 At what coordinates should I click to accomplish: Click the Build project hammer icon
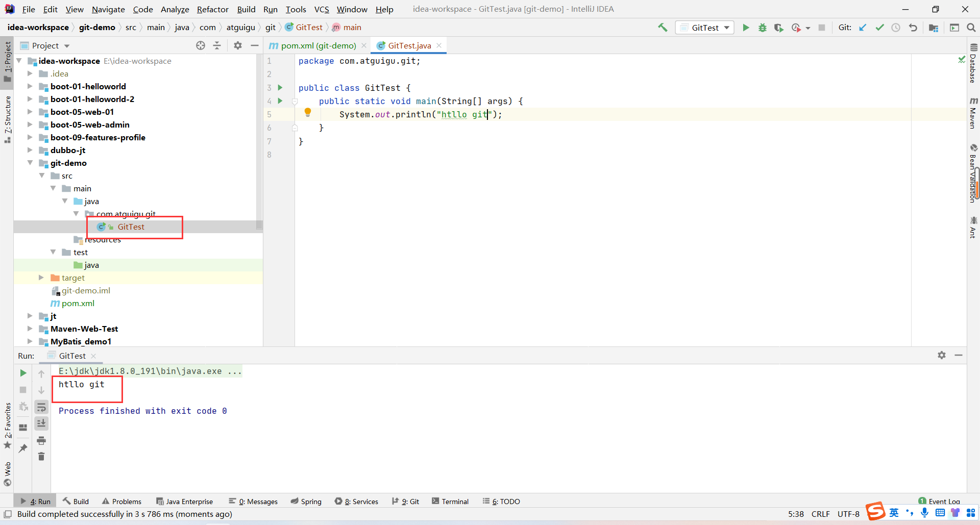pyautogui.click(x=663, y=28)
